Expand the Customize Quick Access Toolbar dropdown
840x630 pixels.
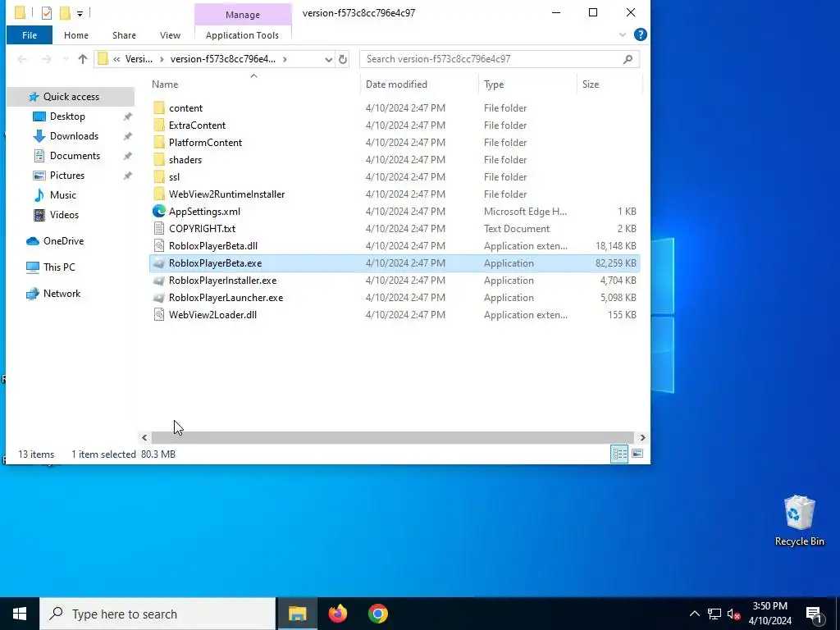(x=80, y=13)
